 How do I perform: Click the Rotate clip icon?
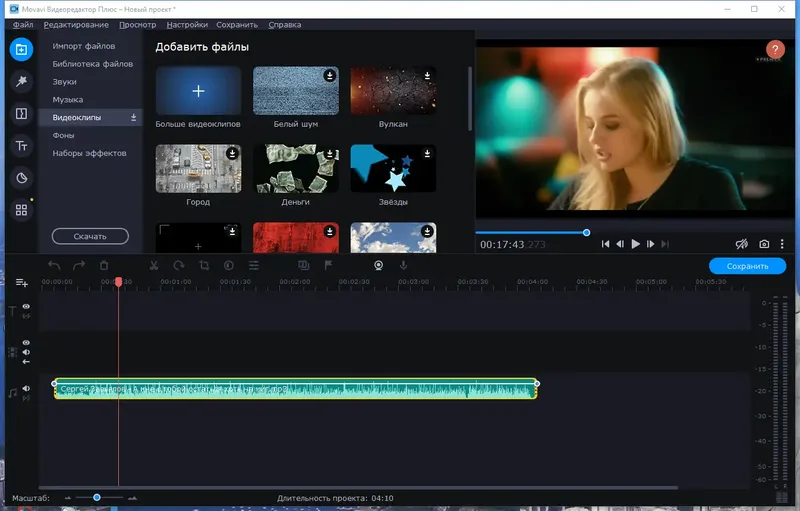[179, 265]
